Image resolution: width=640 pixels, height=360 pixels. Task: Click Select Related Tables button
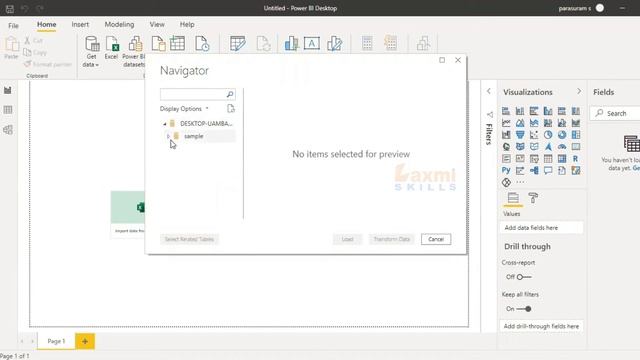coord(189,239)
